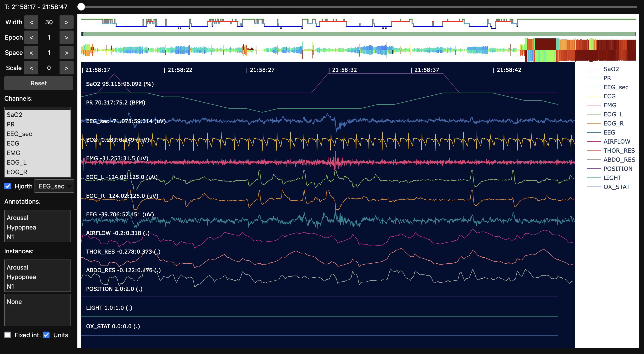Increase Space with right arrow

coord(66,53)
